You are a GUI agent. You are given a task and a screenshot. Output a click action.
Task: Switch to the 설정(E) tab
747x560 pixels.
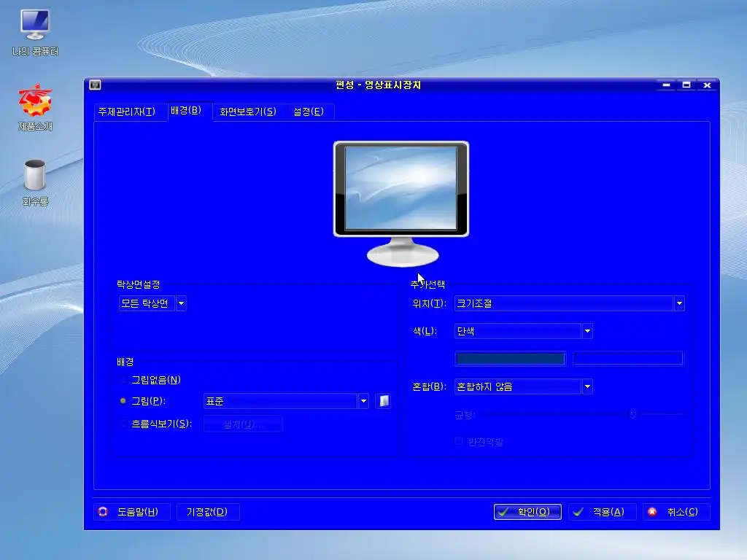309,112
